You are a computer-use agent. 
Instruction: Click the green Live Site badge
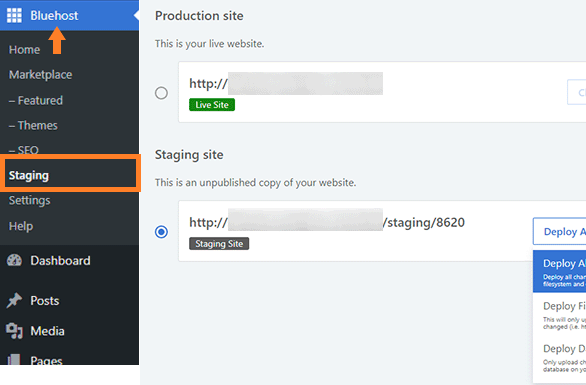click(x=212, y=105)
